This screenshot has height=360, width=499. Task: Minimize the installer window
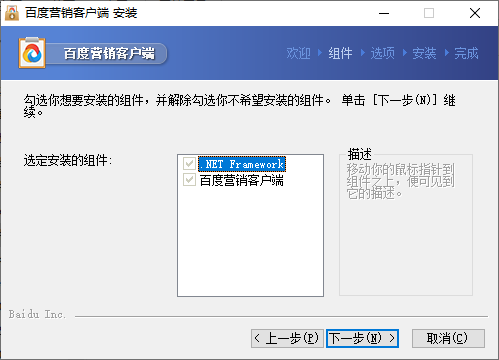pyautogui.click(x=384, y=13)
